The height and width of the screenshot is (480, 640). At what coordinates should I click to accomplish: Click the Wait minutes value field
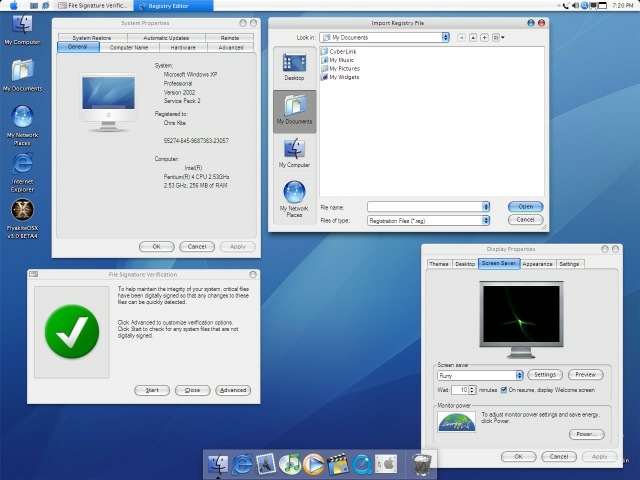(x=460, y=390)
